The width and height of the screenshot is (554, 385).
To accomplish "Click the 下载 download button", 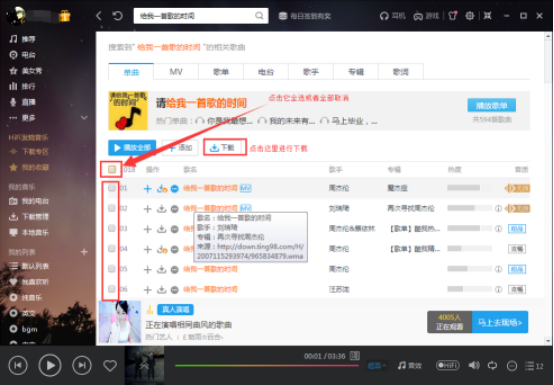I will click(223, 148).
